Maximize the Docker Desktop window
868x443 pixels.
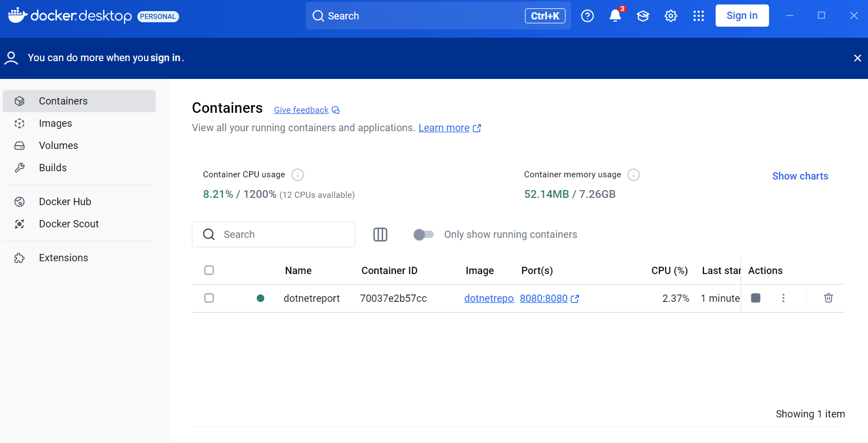tap(821, 16)
